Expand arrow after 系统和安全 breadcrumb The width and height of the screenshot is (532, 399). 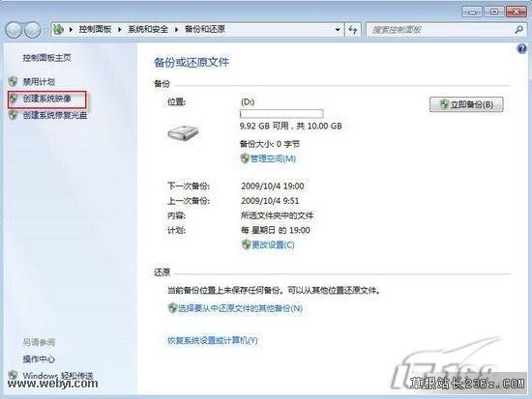(x=176, y=30)
